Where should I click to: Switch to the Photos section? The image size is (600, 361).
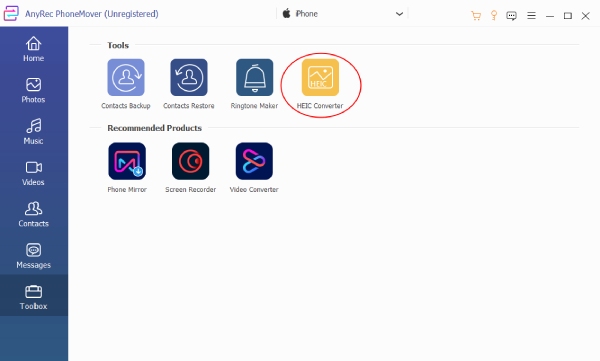pyautogui.click(x=34, y=90)
